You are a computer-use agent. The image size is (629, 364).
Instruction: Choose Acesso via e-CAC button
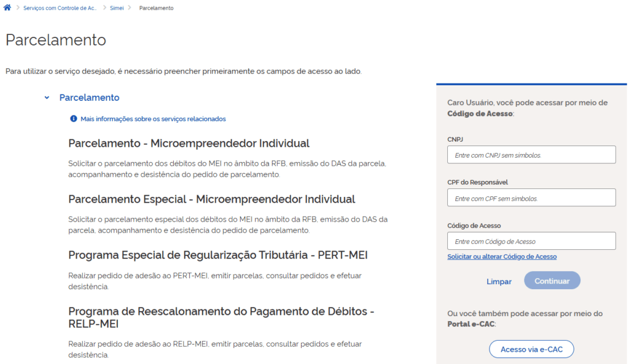tap(531, 349)
